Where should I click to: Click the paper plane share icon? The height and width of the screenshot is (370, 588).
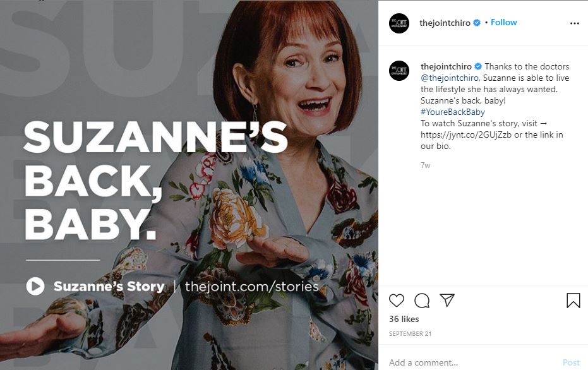[447, 301]
